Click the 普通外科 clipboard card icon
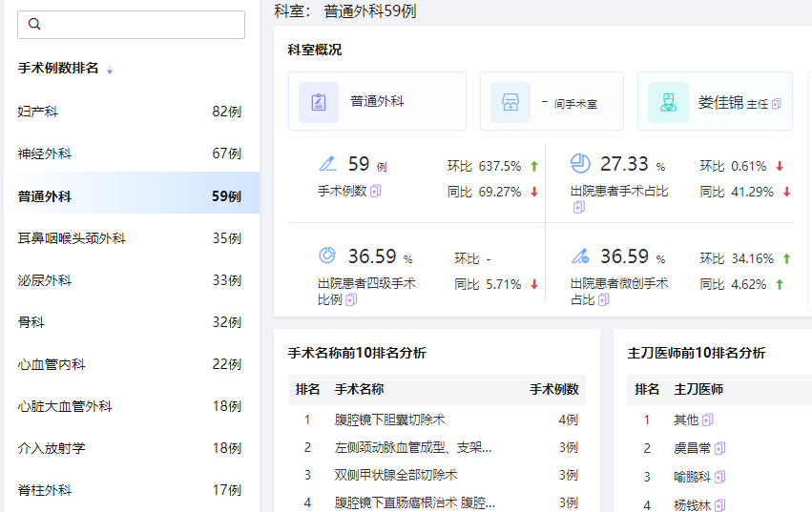This screenshot has width=812, height=512. click(x=319, y=102)
